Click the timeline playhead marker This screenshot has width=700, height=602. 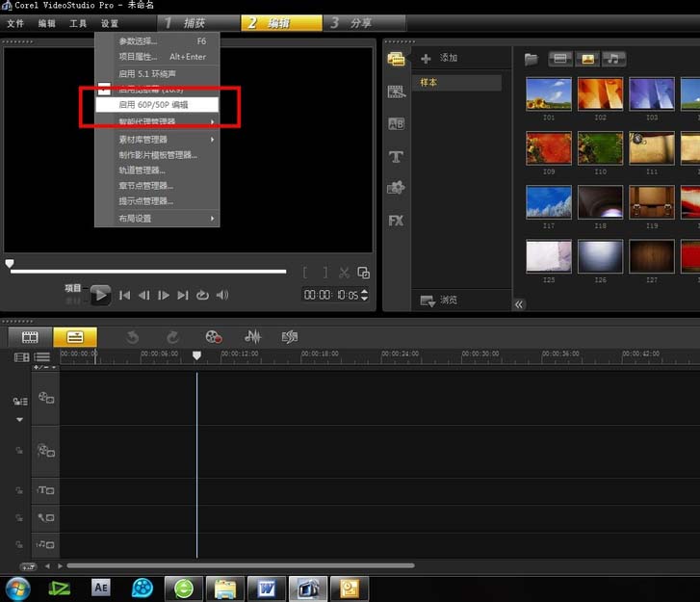click(196, 355)
